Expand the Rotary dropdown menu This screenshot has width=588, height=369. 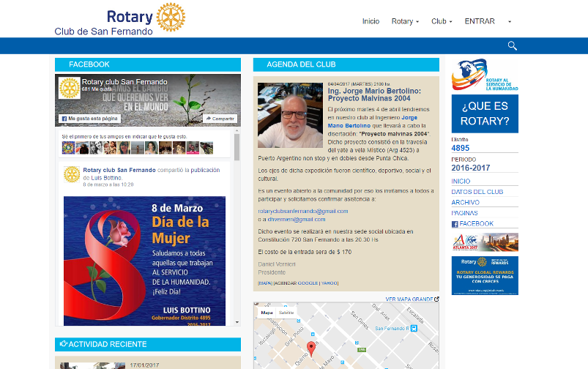405,21
